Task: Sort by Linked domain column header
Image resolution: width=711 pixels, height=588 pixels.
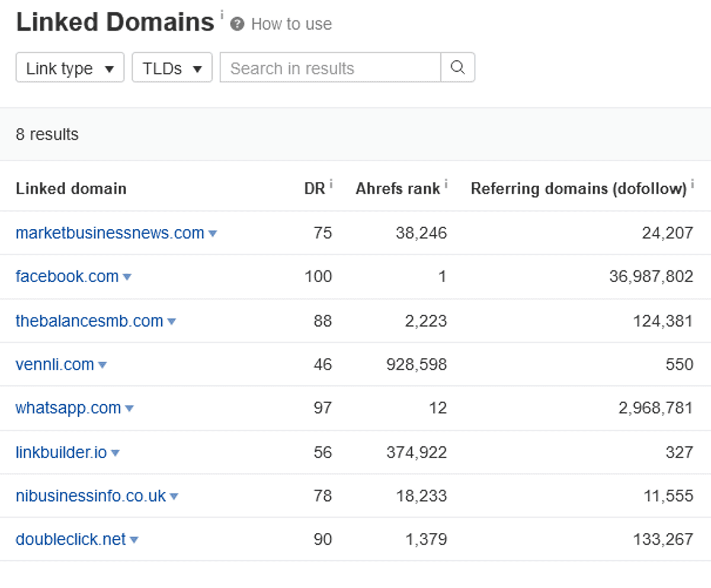Action: [x=71, y=188]
